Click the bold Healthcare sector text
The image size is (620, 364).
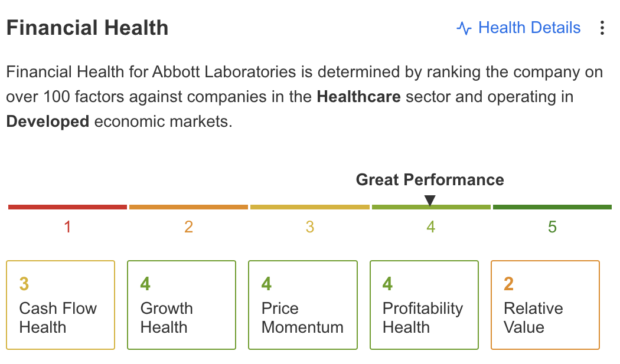[x=358, y=97]
